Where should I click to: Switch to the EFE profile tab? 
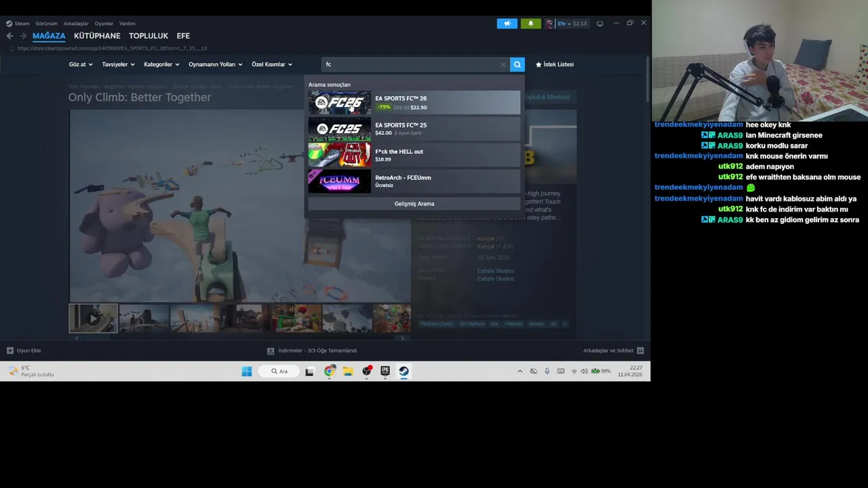coord(183,36)
